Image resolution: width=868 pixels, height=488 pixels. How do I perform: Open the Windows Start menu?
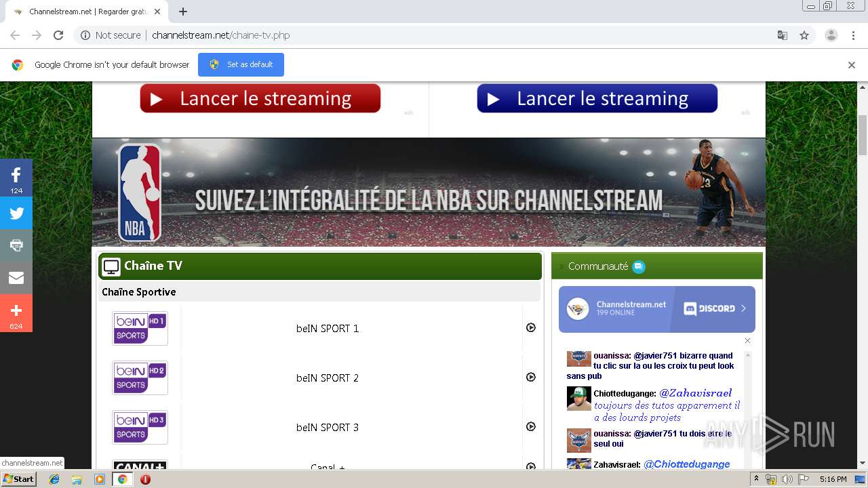(18, 479)
